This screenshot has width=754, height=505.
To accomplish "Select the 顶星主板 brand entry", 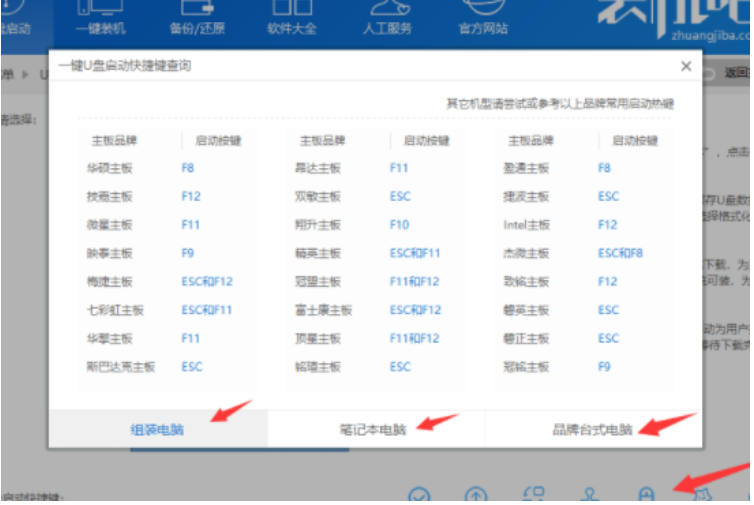I will [x=318, y=338].
